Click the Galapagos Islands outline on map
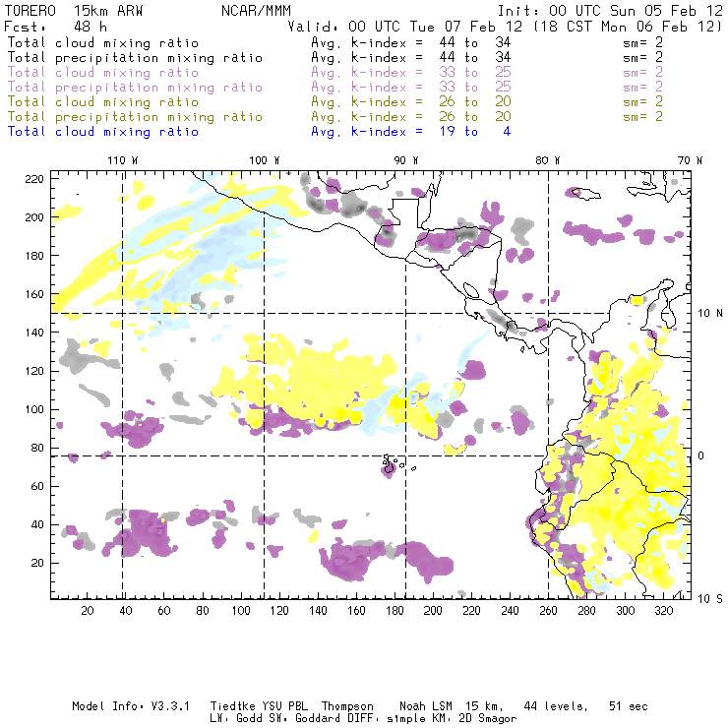728x728 pixels. pos(395,465)
